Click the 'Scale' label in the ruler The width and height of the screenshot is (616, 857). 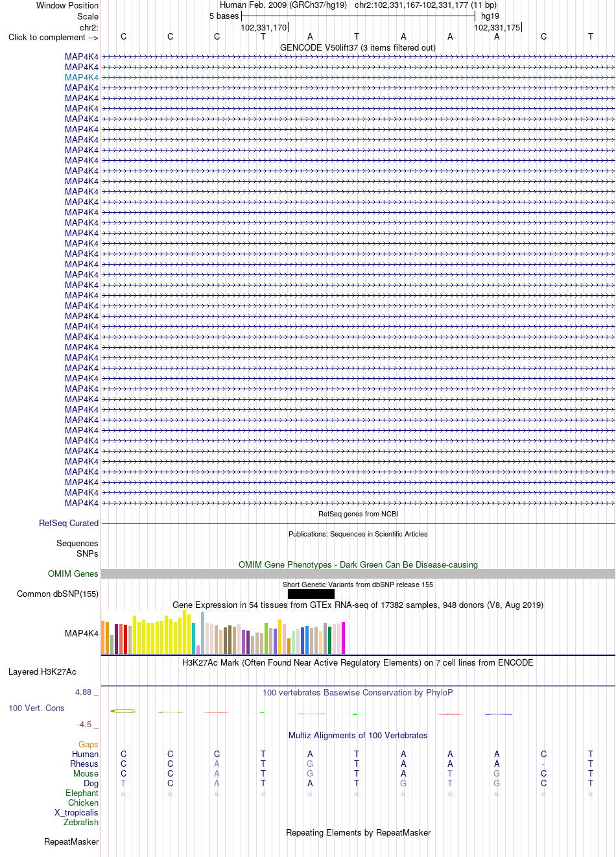pos(88,16)
